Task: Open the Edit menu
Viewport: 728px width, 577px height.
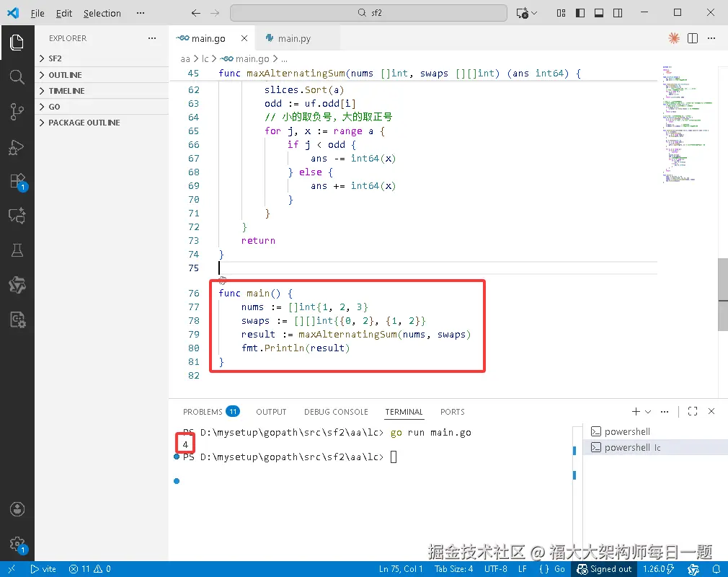Action: 64,13
